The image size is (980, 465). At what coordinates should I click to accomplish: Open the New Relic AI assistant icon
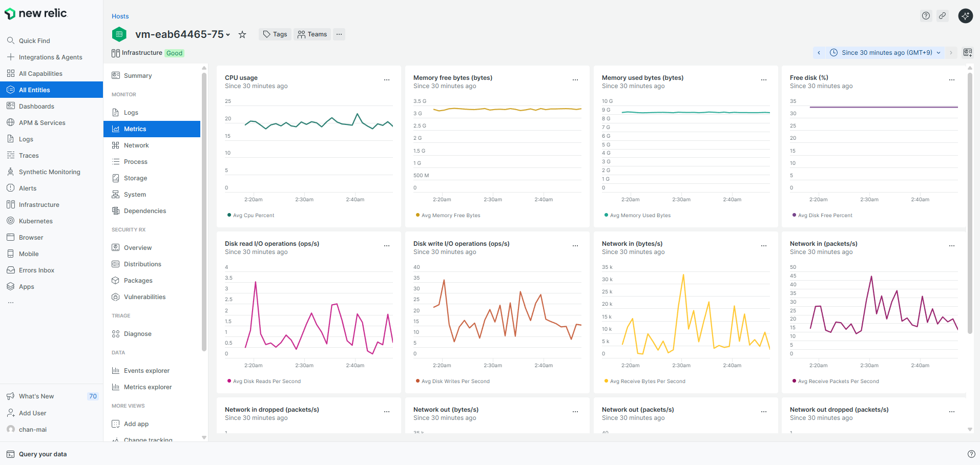point(965,16)
